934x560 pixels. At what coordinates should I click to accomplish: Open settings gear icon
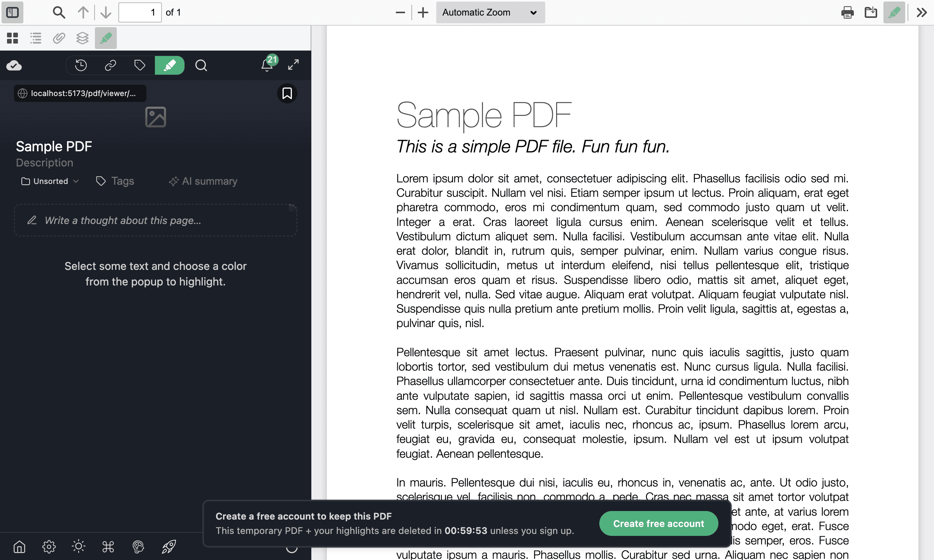coord(49,546)
